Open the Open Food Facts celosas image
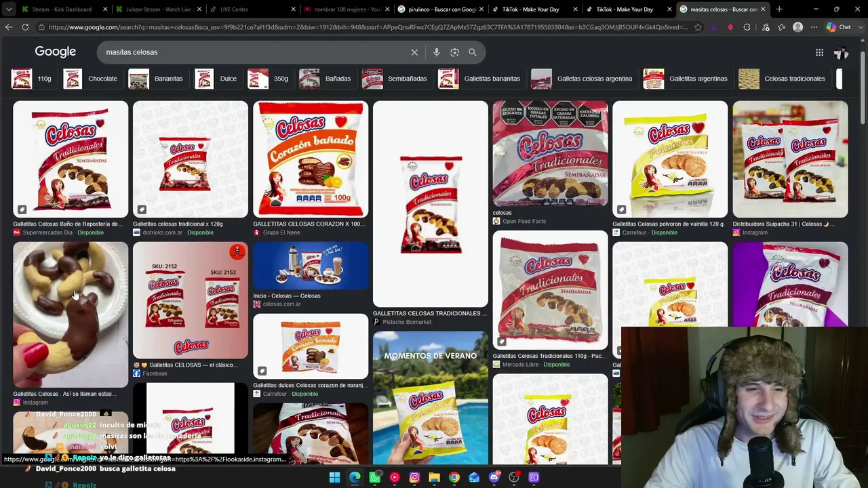Image resolution: width=868 pixels, height=488 pixels. click(551, 154)
